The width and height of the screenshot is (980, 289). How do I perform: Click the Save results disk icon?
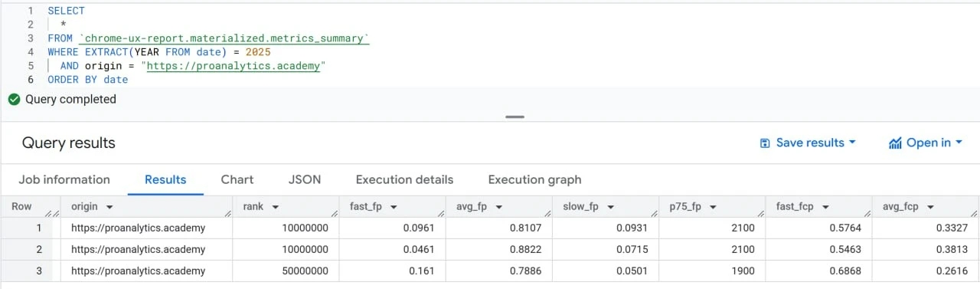(x=764, y=143)
